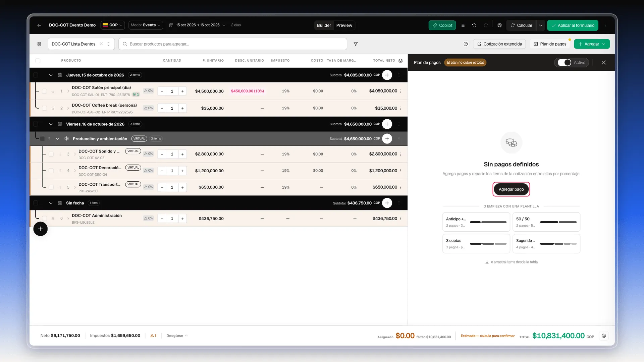Open Cotización extendida
The width and height of the screenshot is (644, 362).
(499, 44)
